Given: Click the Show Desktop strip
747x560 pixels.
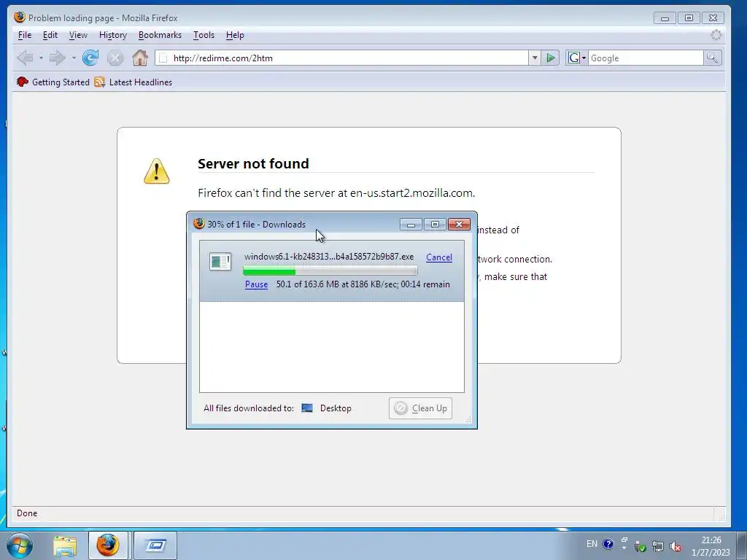Looking at the screenshot, I should pyautogui.click(x=741, y=545).
